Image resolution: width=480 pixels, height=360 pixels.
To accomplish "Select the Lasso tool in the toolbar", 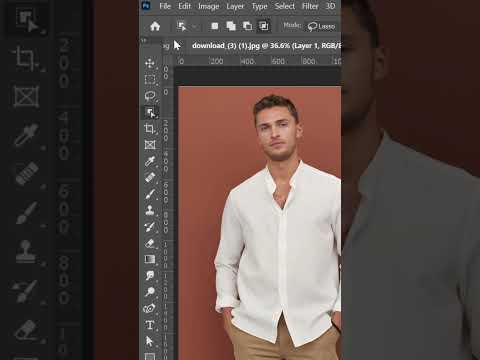I will (x=150, y=96).
